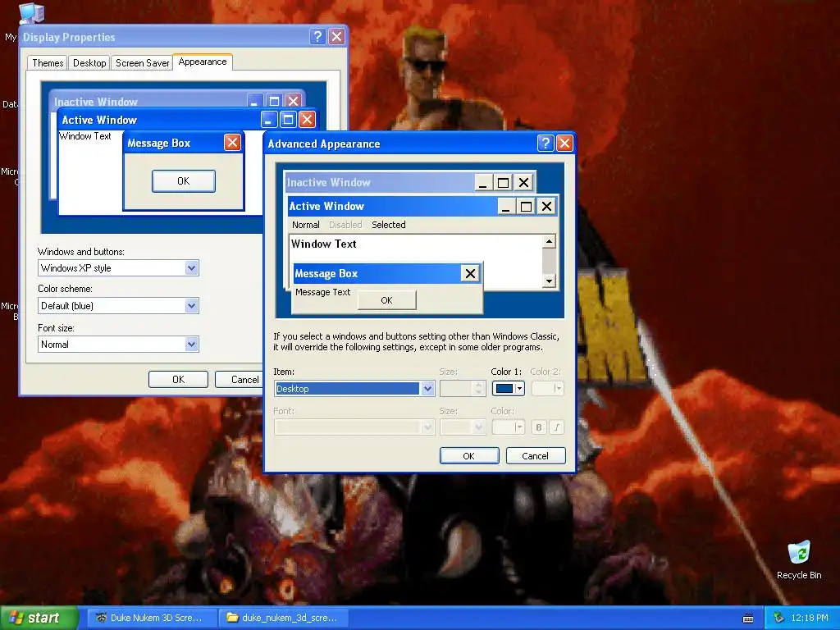Click the 12:18 PM clock
Image resolution: width=840 pixels, height=630 pixels.
coord(810,618)
